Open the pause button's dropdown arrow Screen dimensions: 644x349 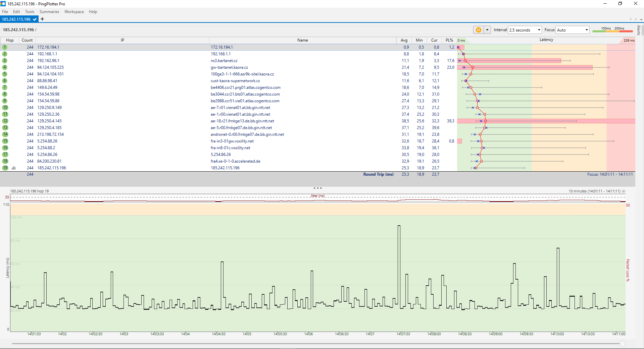click(x=487, y=30)
